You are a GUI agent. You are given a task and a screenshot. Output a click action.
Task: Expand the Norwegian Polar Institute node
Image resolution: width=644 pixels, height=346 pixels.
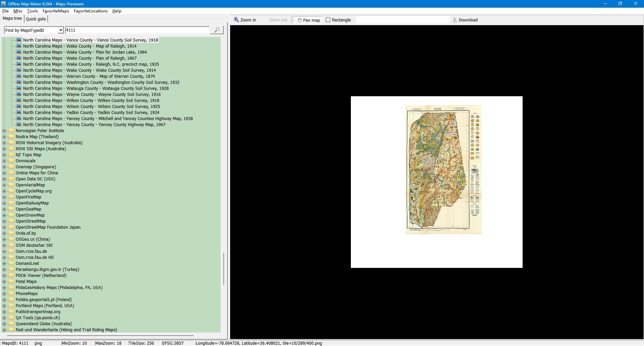pos(4,131)
